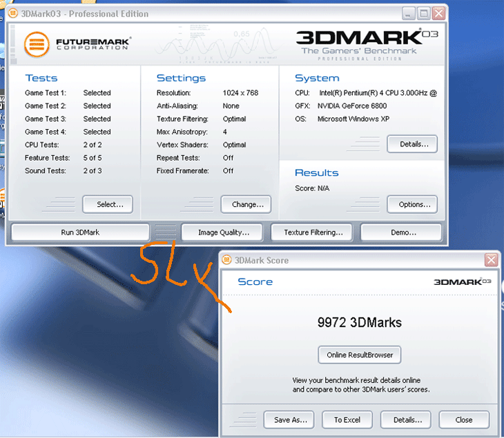Click Feature Tests 5 of 5 value
Screen dimensions: 504x438
coord(93,158)
